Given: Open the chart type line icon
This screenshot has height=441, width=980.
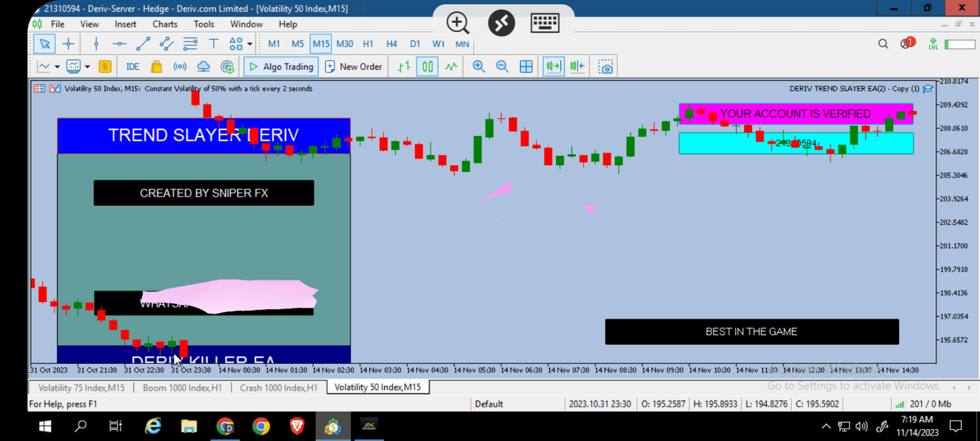Looking at the screenshot, I should click(x=44, y=67).
